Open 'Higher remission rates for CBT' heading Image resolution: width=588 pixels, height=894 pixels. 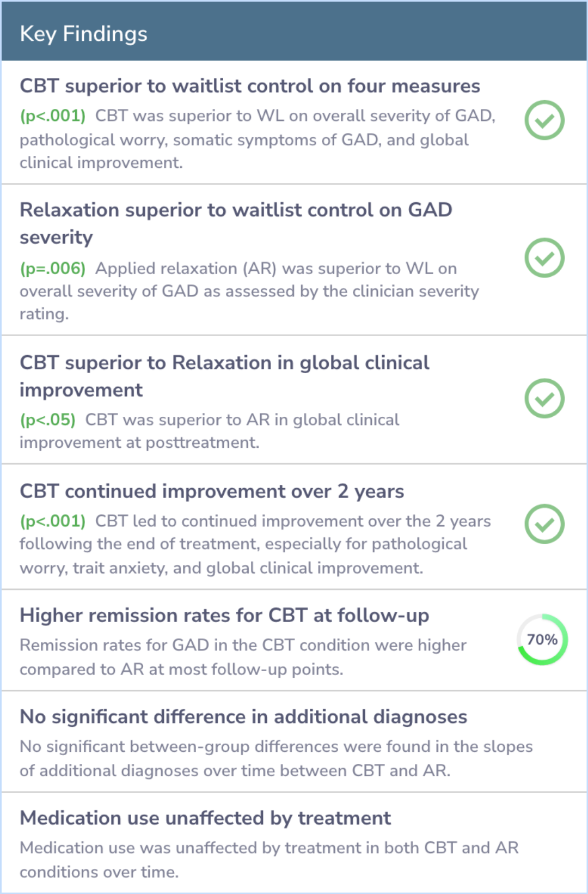click(224, 616)
